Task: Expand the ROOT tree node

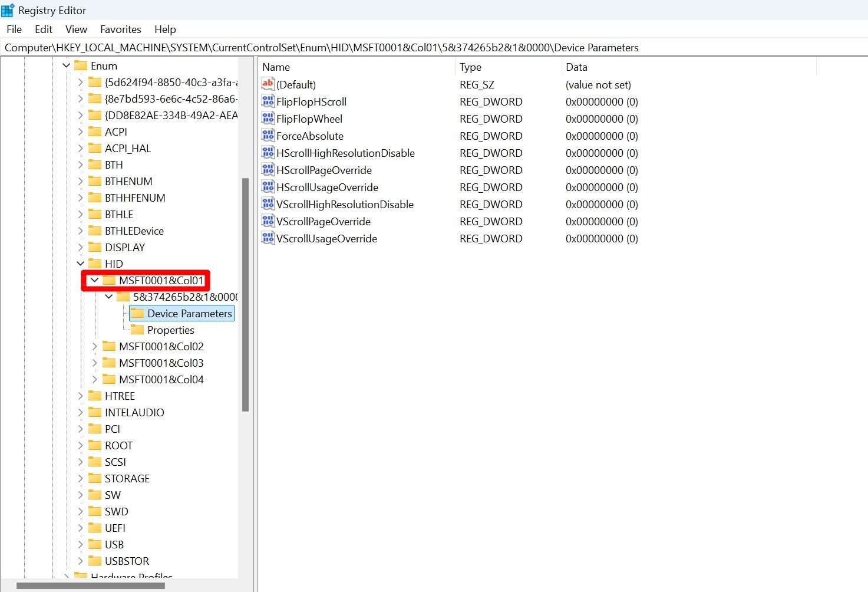Action: (x=81, y=445)
